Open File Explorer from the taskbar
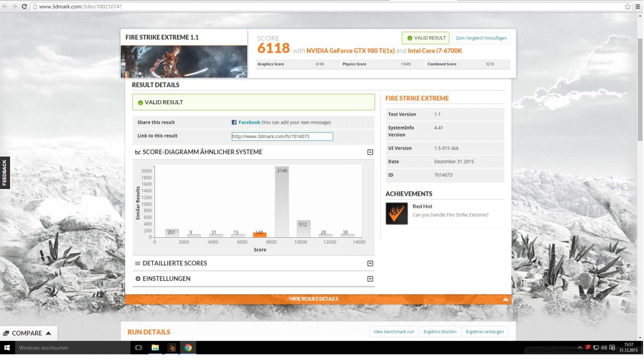The height and width of the screenshot is (362, 644). click(155, 348)
